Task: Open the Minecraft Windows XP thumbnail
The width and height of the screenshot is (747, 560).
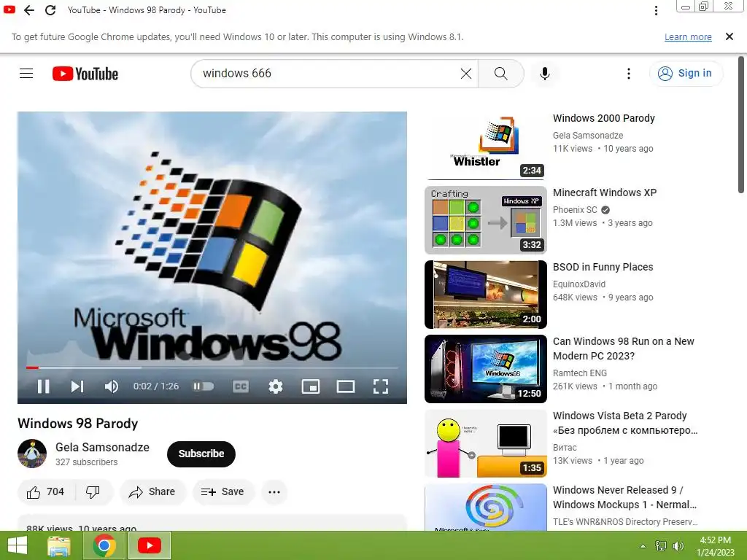Action: [x=485, y=220]
